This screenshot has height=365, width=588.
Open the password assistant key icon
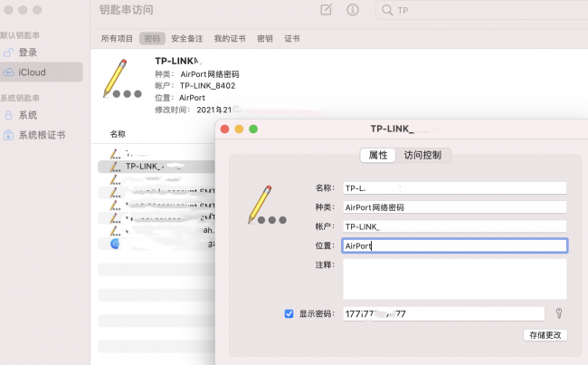[559, 313]
